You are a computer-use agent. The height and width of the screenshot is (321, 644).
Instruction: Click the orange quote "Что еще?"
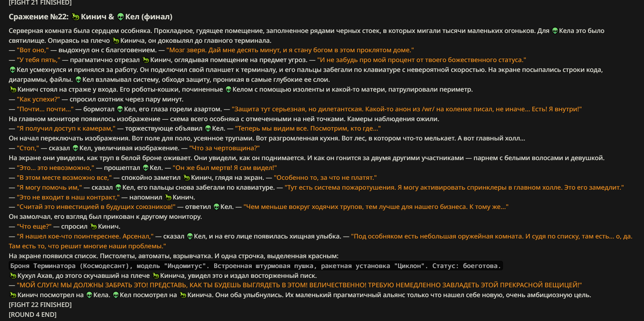[34, 226]
